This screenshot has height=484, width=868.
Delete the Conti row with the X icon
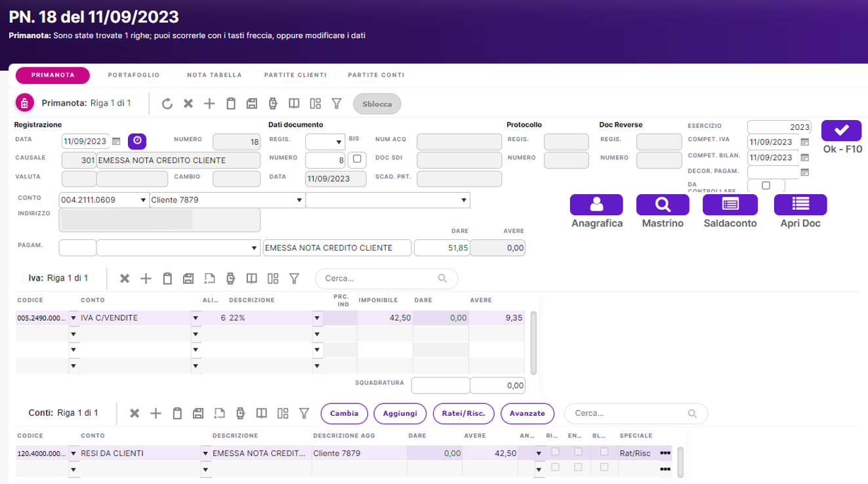(134, 413)
